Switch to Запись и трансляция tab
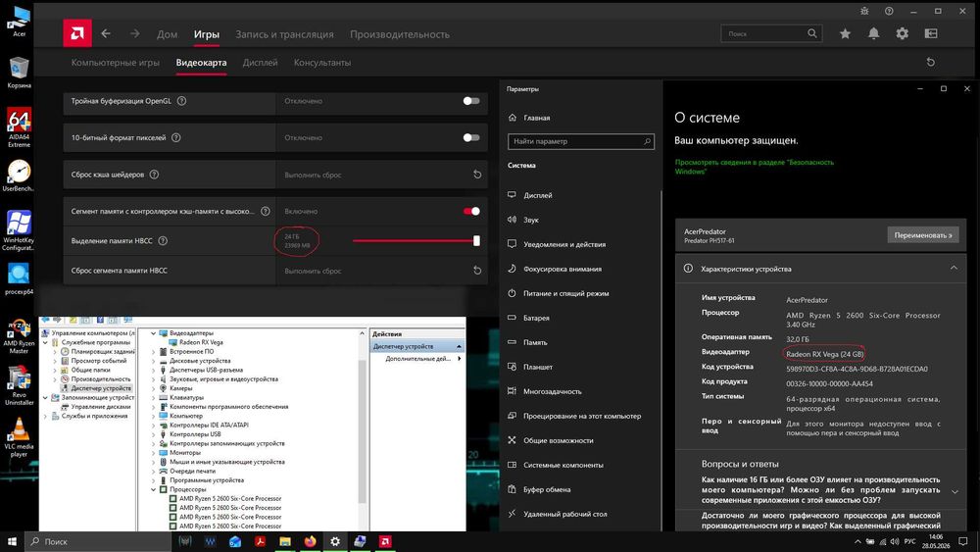 [x=284, y=34]
